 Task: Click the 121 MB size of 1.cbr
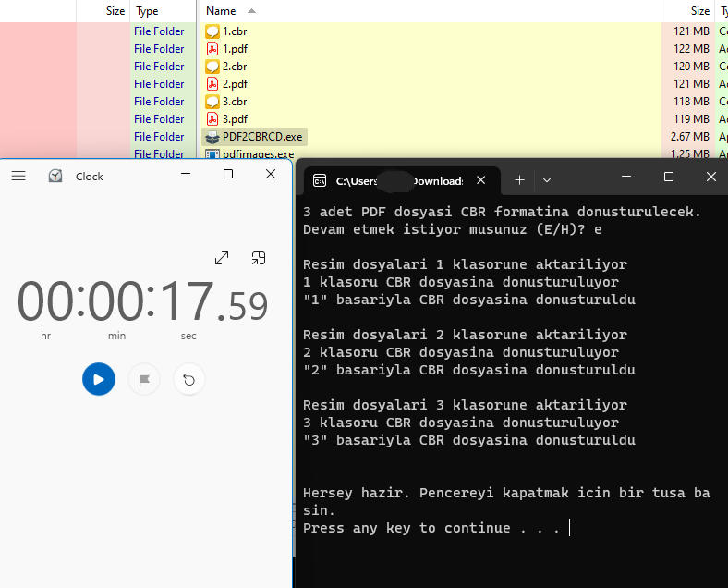(x=691, y=31)
